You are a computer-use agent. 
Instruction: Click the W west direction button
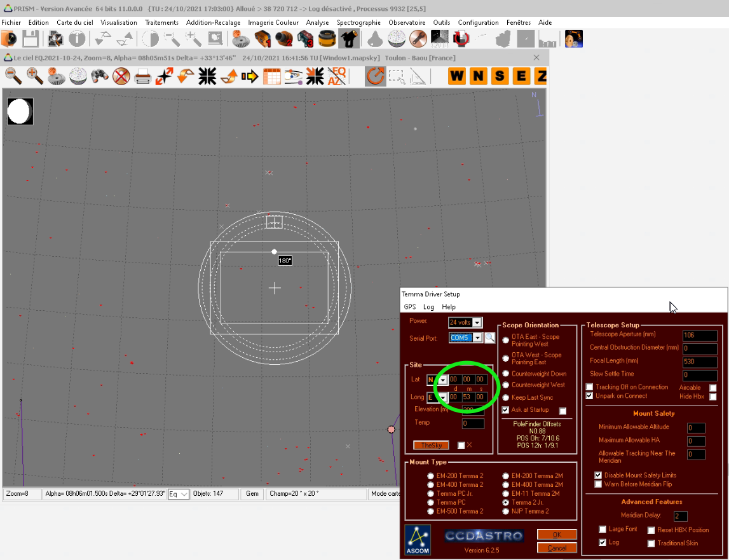coord(457,77)
